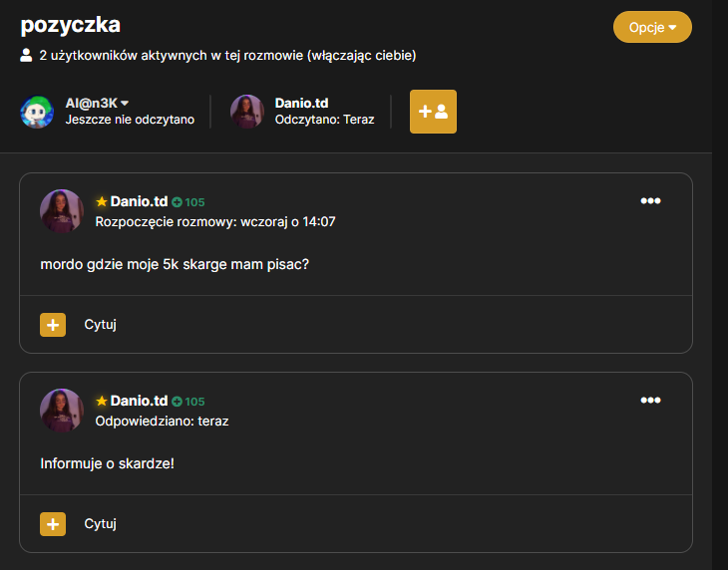Open three-dot menu on first message

coord(650,201)
